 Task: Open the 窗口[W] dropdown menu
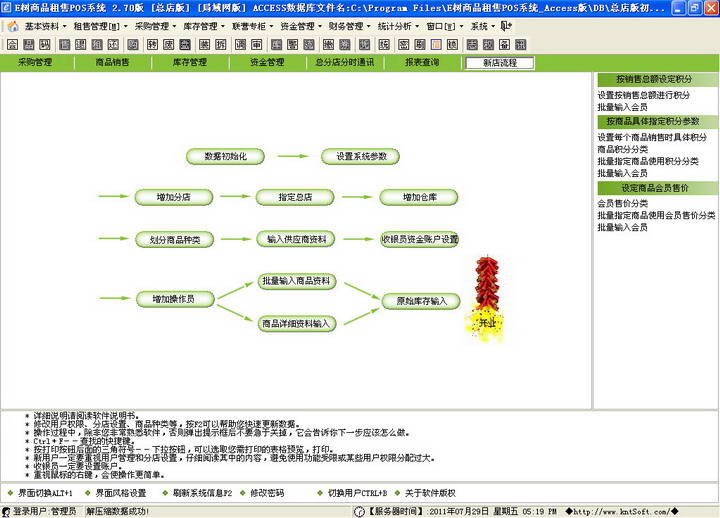click(444, 26)
